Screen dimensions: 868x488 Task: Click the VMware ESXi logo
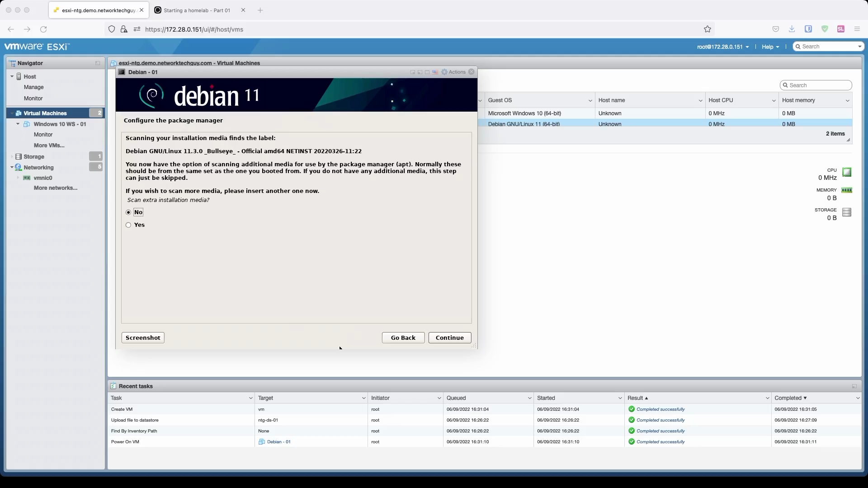(37, 47)
